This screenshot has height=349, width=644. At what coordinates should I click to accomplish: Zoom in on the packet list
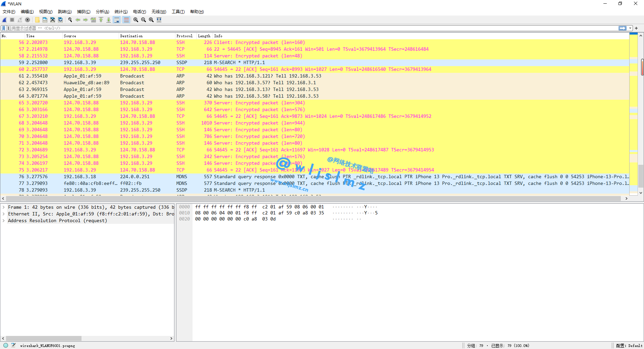(136, 19)
